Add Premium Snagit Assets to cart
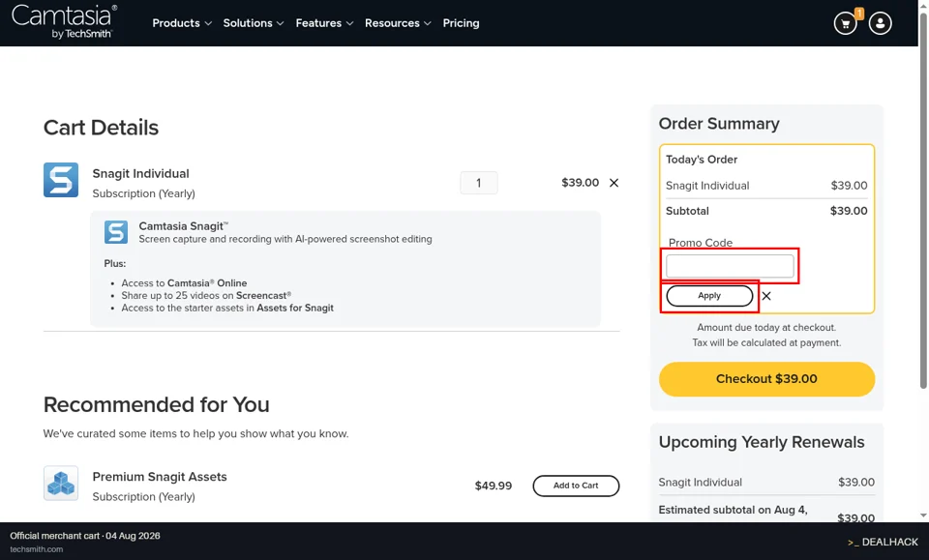Image resolution: width=929 pixels, height=560 pixels. [576, 486]
